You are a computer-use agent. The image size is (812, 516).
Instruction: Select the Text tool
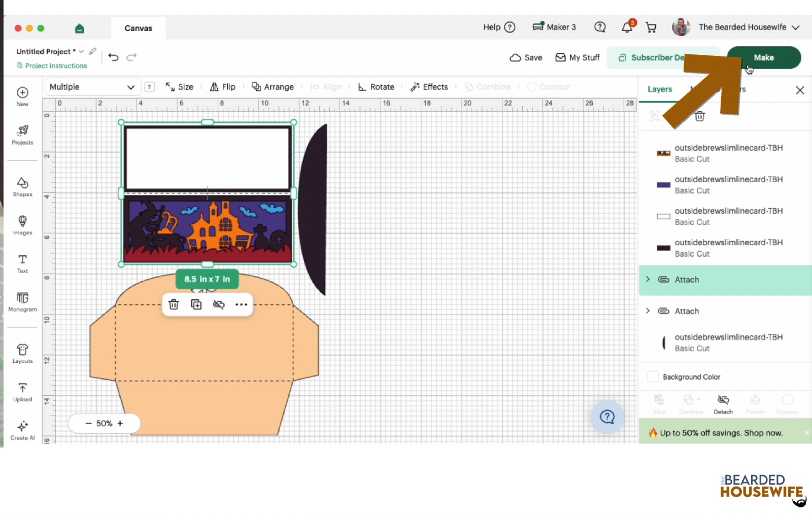pyautogui.click(x=22, y=264)
